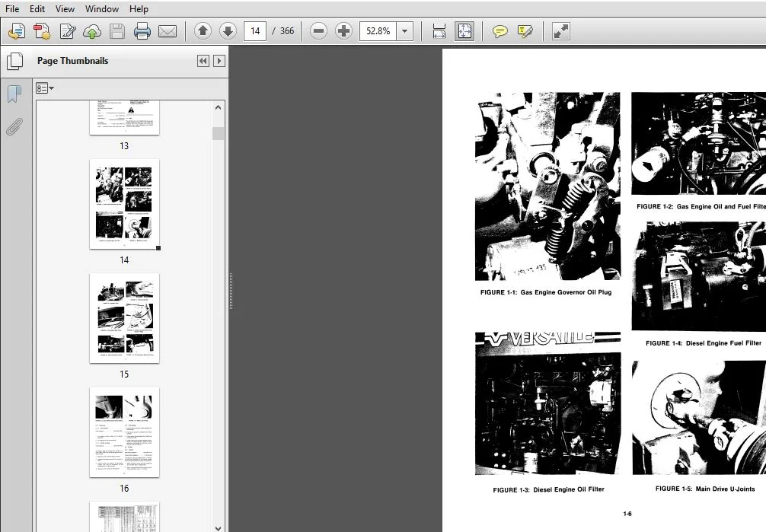766x532 pixels.
Task: Click the Attachments paperclip icon
Action: tap(14, 126)
